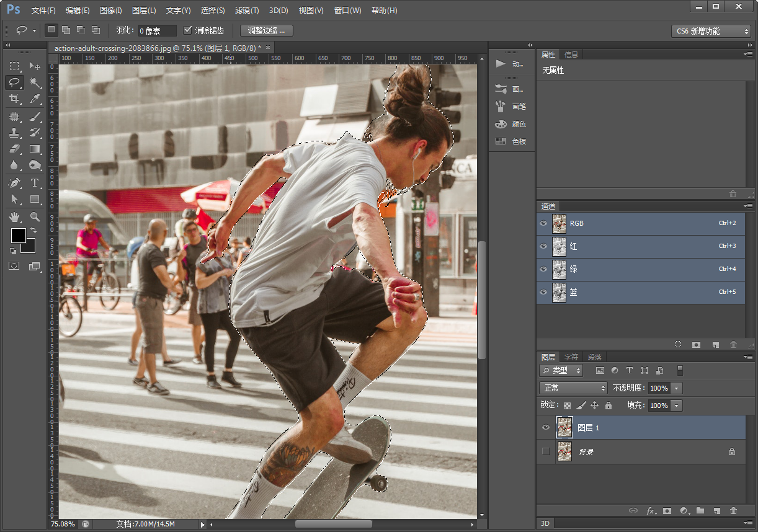
Task: Switch to the 字符 tab
Action: coord(571,357)
